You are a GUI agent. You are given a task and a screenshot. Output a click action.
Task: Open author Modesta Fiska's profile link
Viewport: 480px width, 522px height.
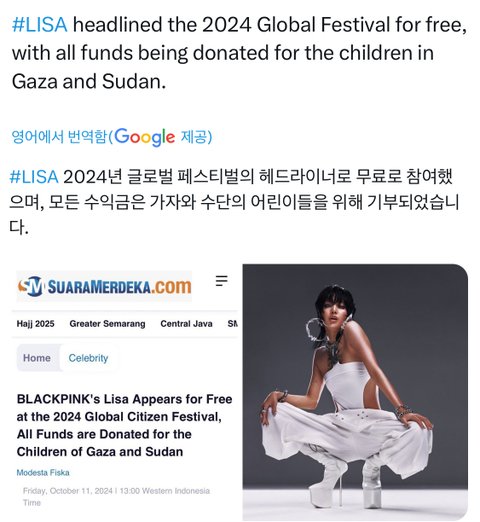(x=43, y=472)
